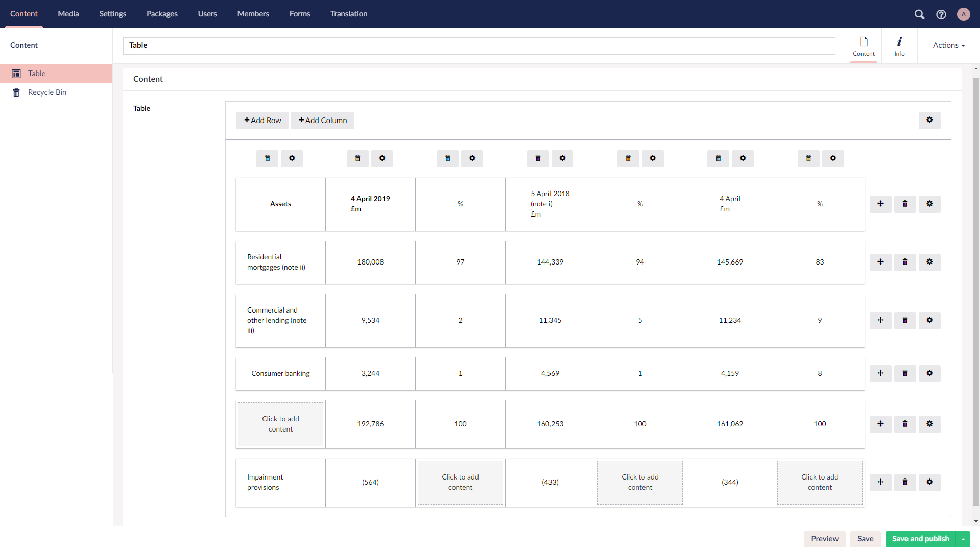Delete the 4 April 2019 column

coord(357,158)
